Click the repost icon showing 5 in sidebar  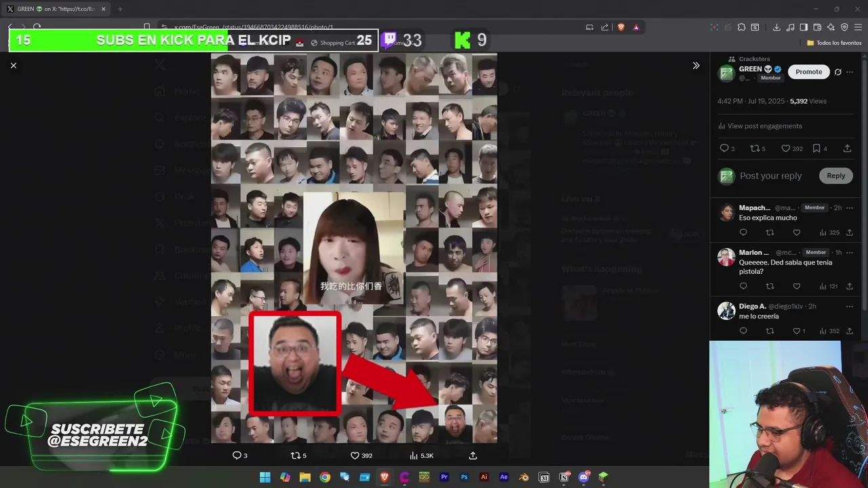coord(754,148)
